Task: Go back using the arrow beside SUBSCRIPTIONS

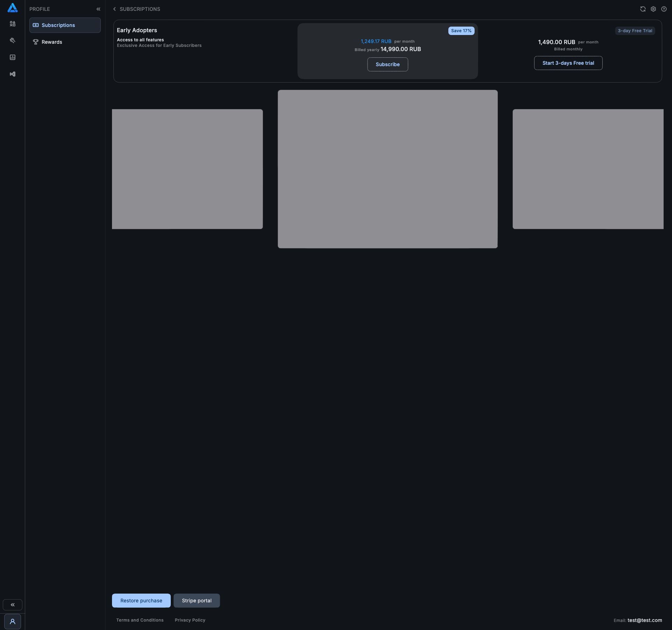Action: click(114, 9)
